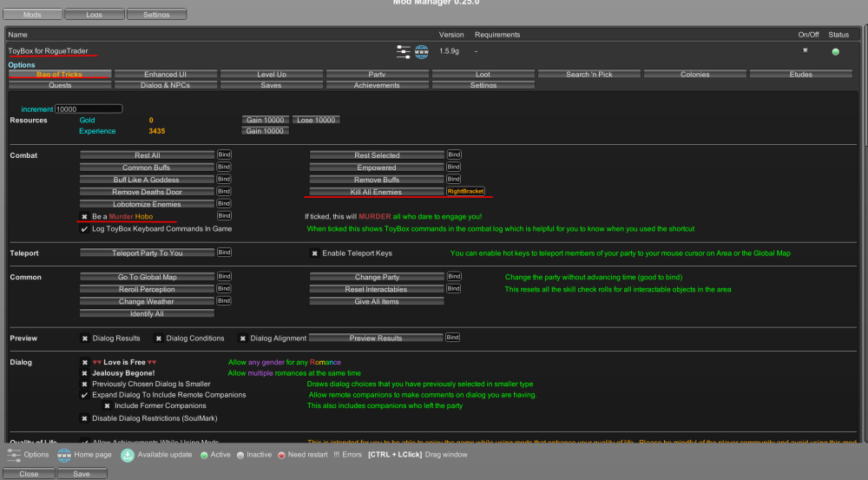Toggle Expand Dialog To Include Remote Companions
Screen dimensions: 868x480
85,395
